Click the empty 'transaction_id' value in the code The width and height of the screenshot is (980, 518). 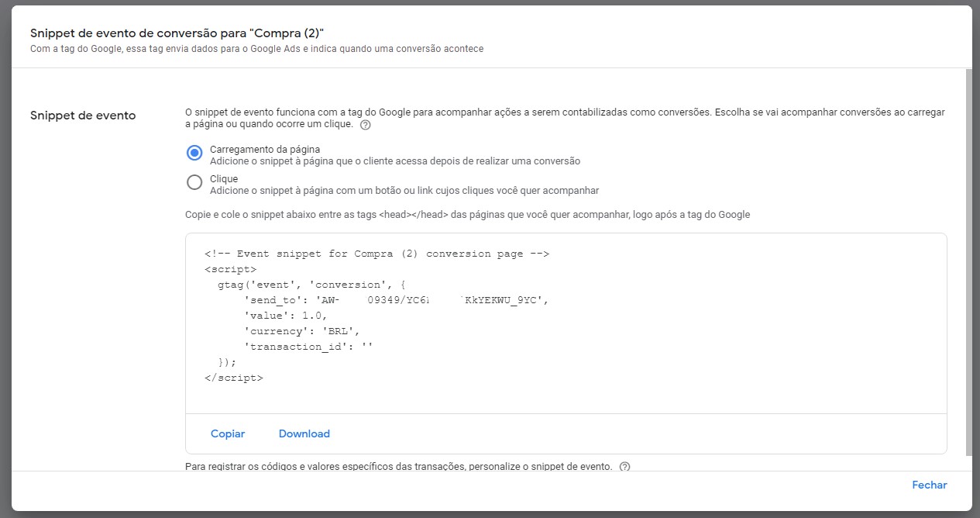(x=366, y=347)
